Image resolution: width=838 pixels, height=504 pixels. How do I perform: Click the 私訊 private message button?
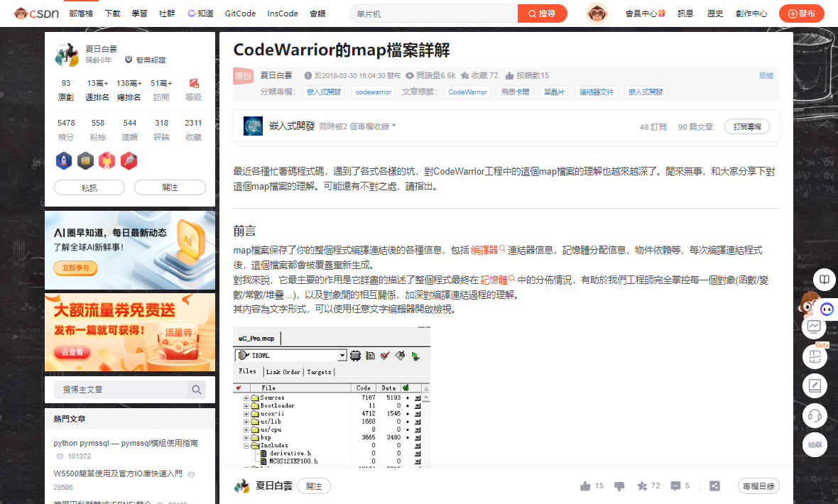pyautogui.click(x=89, y=187)
